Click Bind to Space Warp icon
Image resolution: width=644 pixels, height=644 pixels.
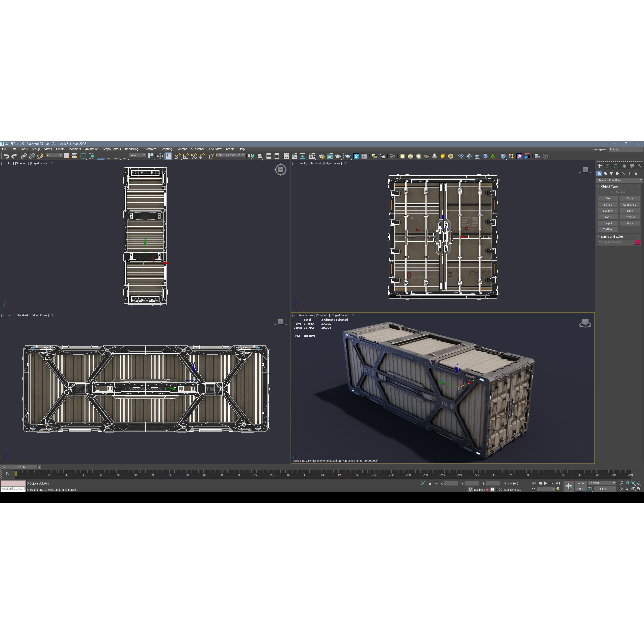pyautogui.click(x=40, y=156)
